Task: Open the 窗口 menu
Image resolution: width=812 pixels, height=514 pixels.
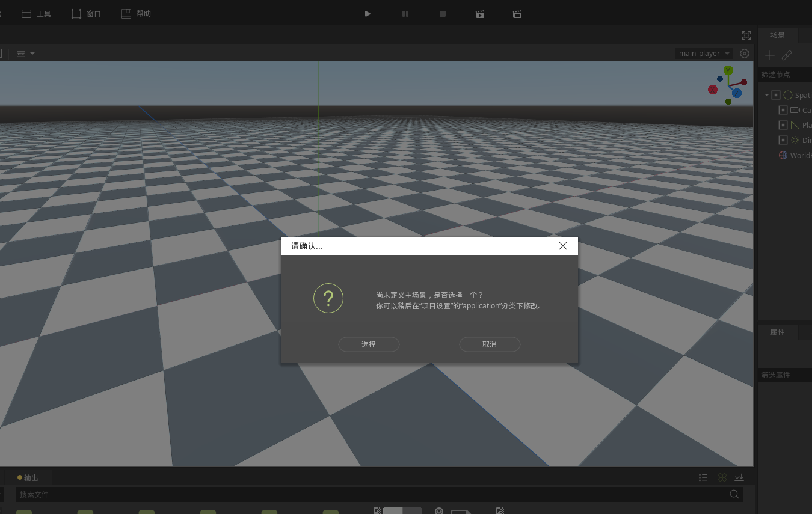Action: 86,14
